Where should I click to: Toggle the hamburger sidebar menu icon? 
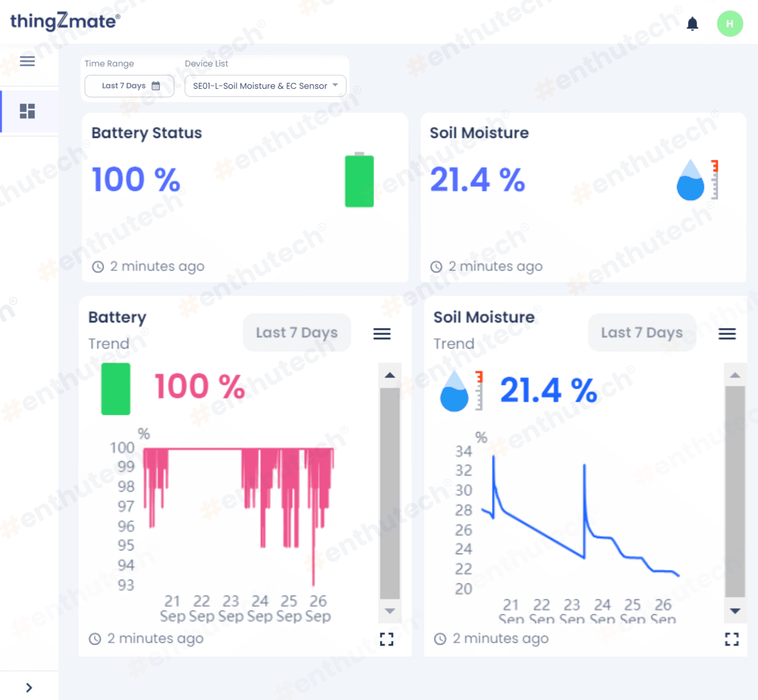click(x=27, y=61)
